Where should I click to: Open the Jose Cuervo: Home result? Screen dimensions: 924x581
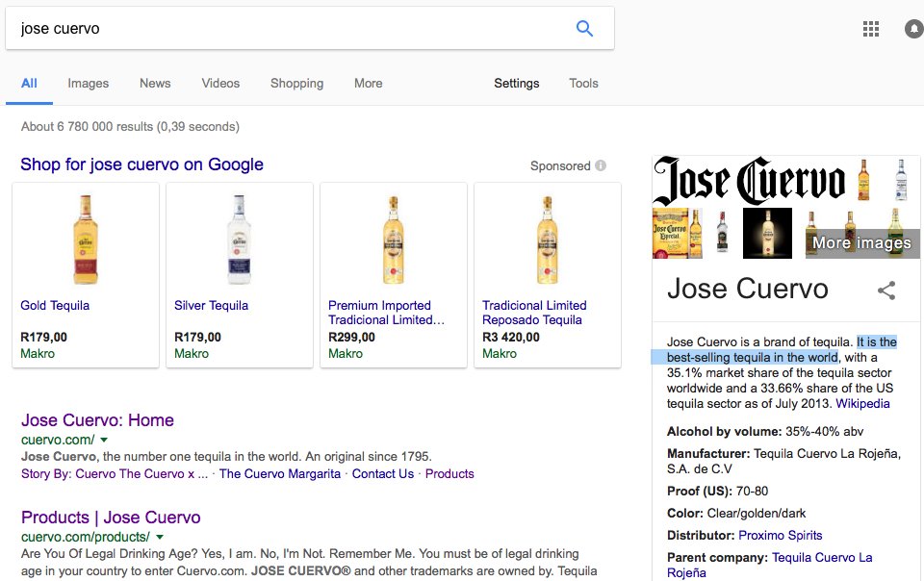[98, 420]
